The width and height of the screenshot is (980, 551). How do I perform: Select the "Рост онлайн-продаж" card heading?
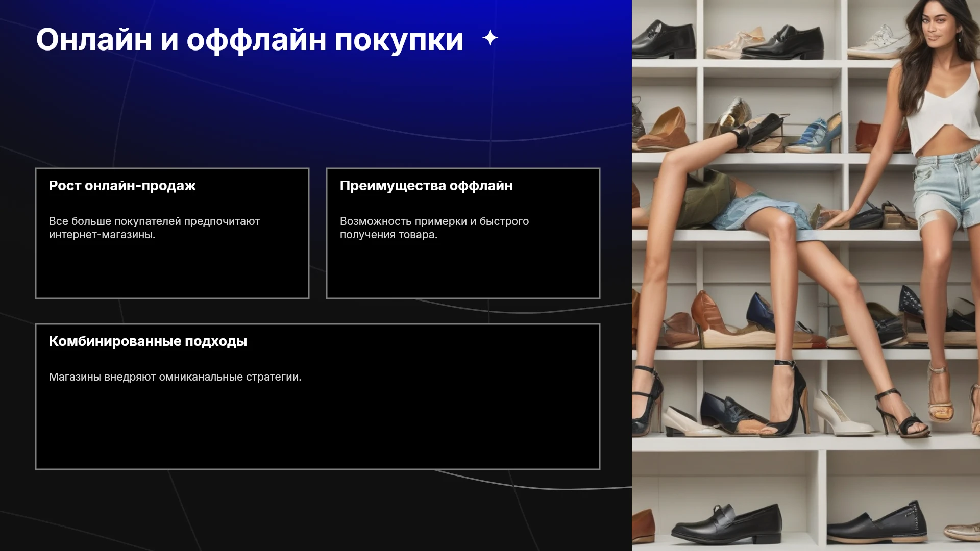(122, 186)
